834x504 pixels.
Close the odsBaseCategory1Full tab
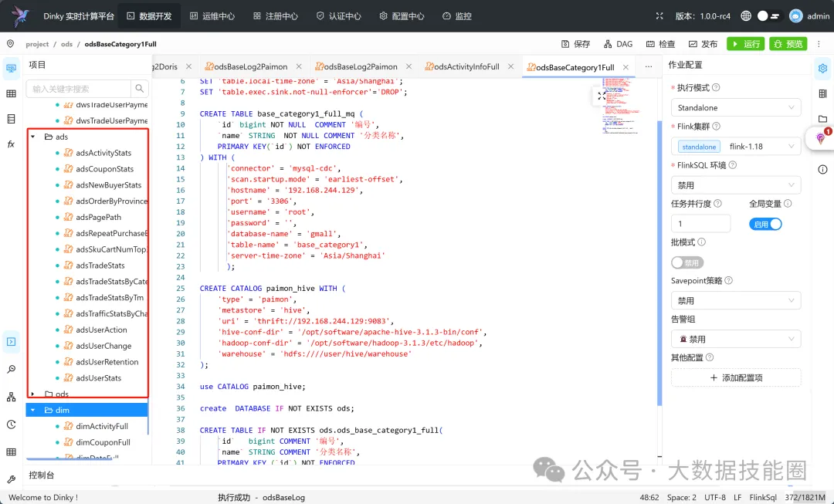(x=626, y=67)
